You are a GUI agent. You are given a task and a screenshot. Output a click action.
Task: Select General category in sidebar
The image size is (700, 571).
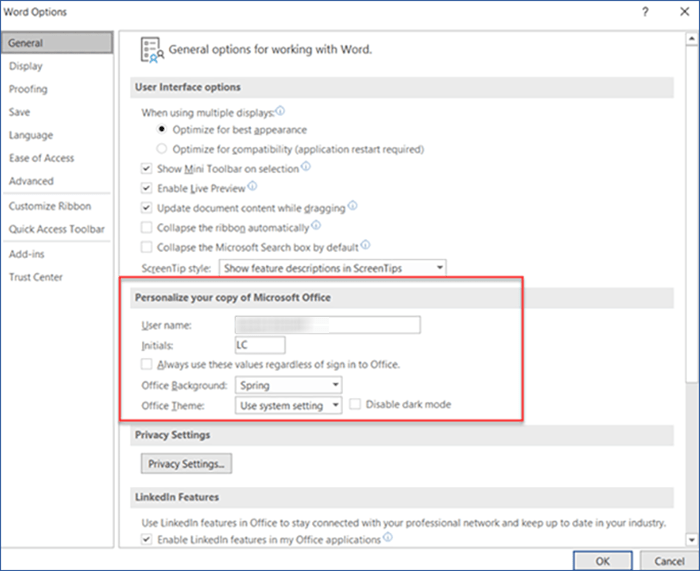(57, 43)
